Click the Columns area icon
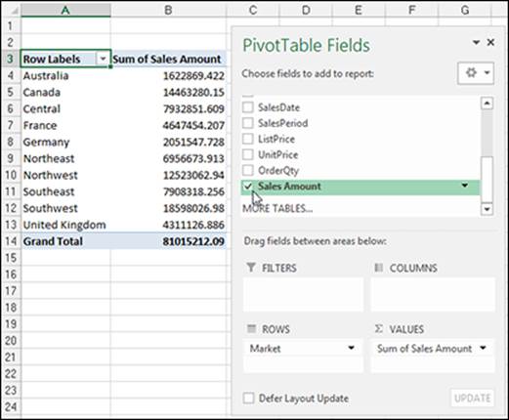The image size is (509, 420). click(x=378, y=268)
